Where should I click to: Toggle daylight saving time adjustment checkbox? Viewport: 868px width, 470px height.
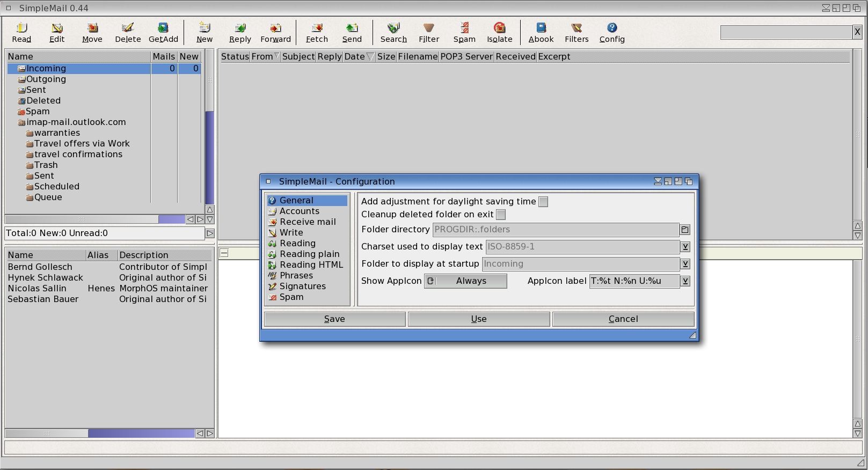click(x=543, y=202)
